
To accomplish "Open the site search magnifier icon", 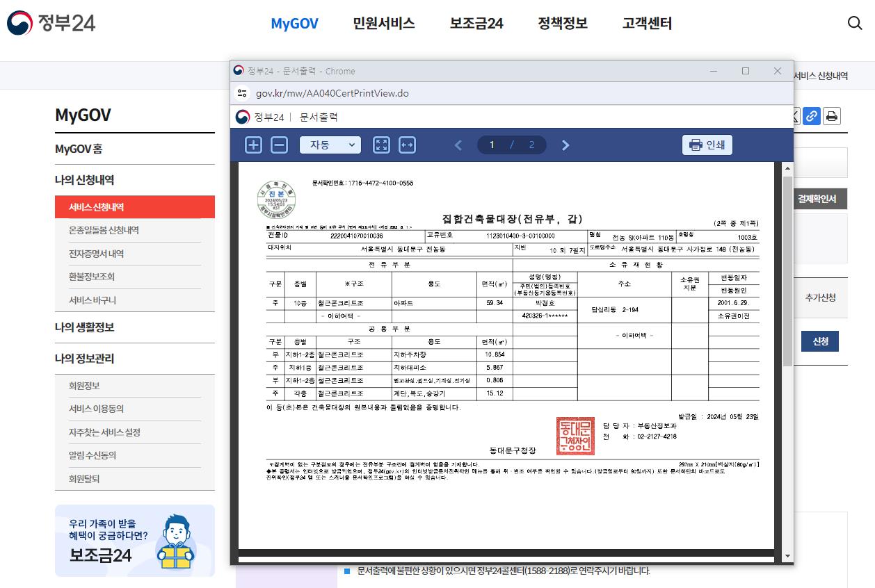I will coord(855,23).
